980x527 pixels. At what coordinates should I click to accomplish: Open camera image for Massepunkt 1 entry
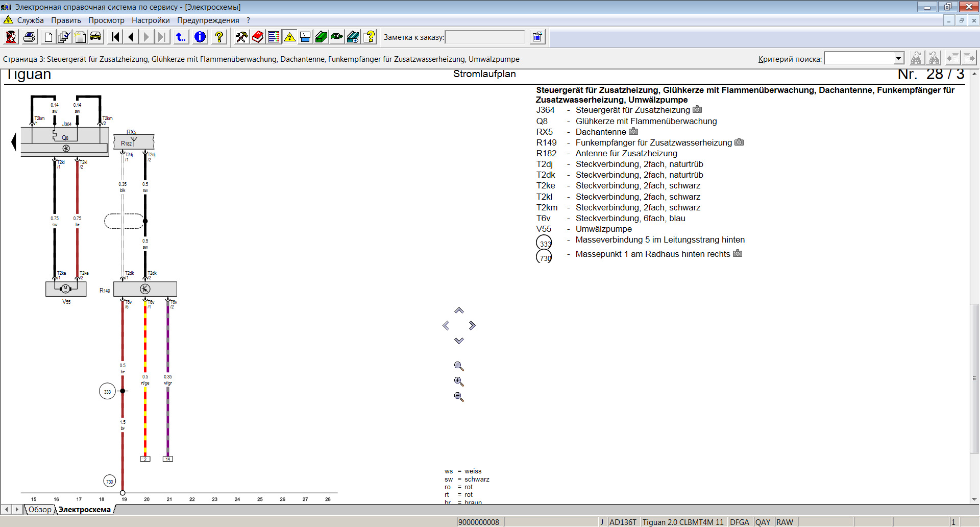pyautogui.click(x=738, y=253)
